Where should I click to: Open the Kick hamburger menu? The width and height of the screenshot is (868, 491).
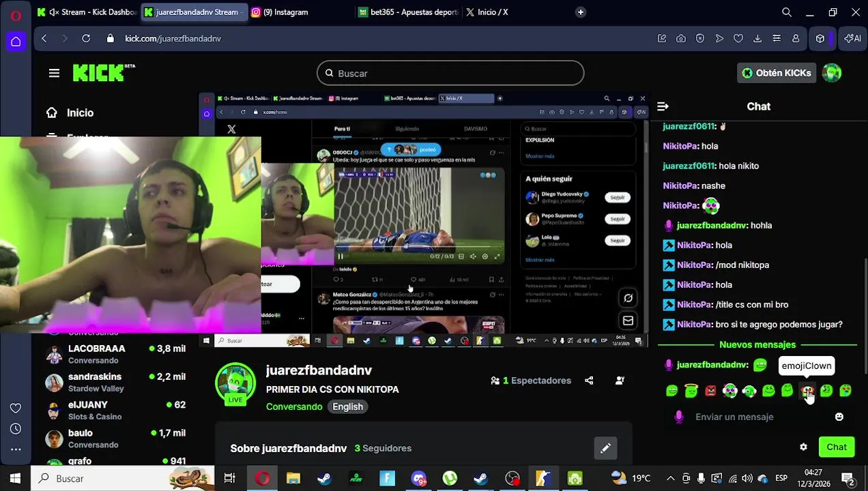pos(54,73)
